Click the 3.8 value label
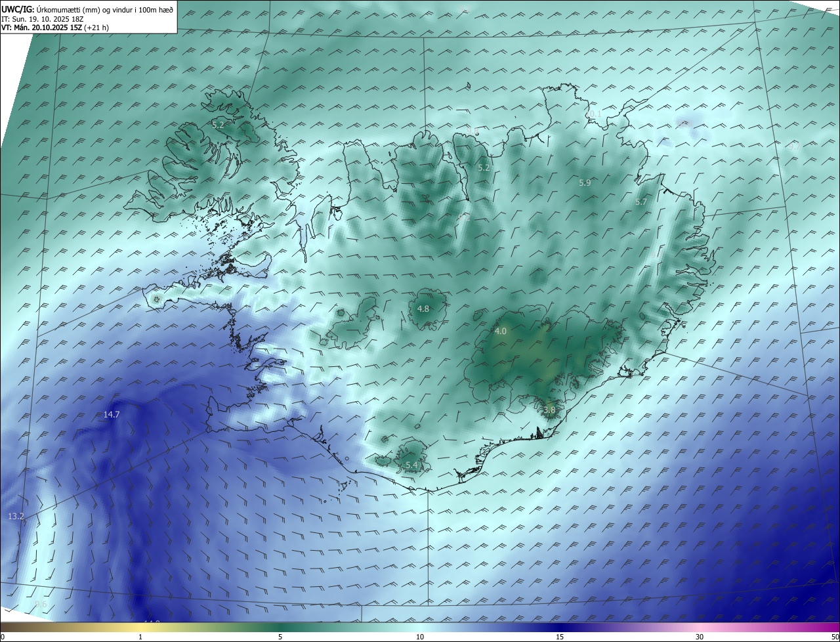Viewport: 840px width, 642px height. (549, 410)
